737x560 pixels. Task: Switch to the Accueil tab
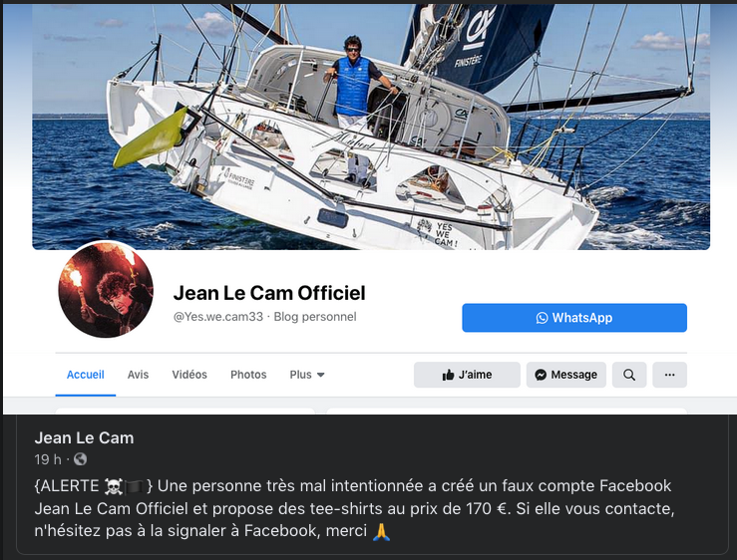[x=85, y=375]
